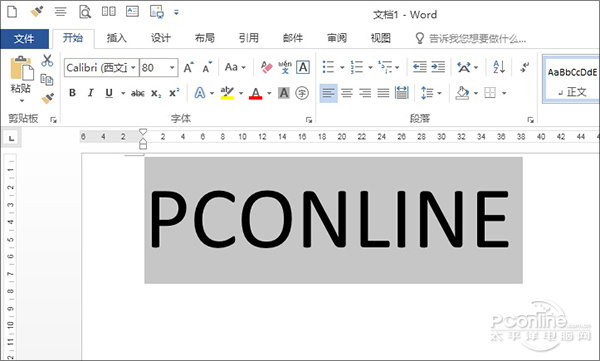Switch to the 插入 tab
Viewport: 600px width, 361px height.
click(x=117, y=38)
